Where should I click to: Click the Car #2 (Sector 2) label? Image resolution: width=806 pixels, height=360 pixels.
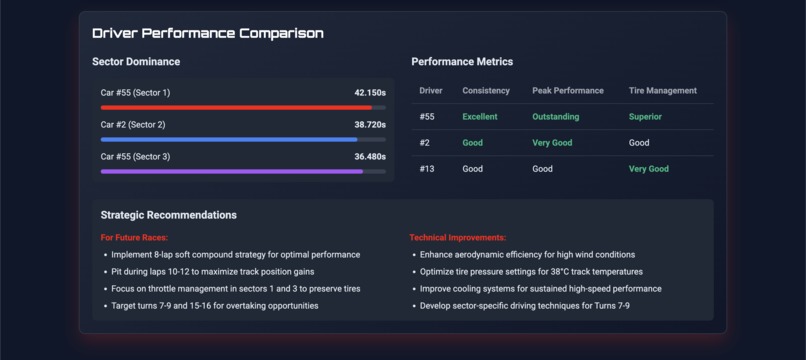133,125
